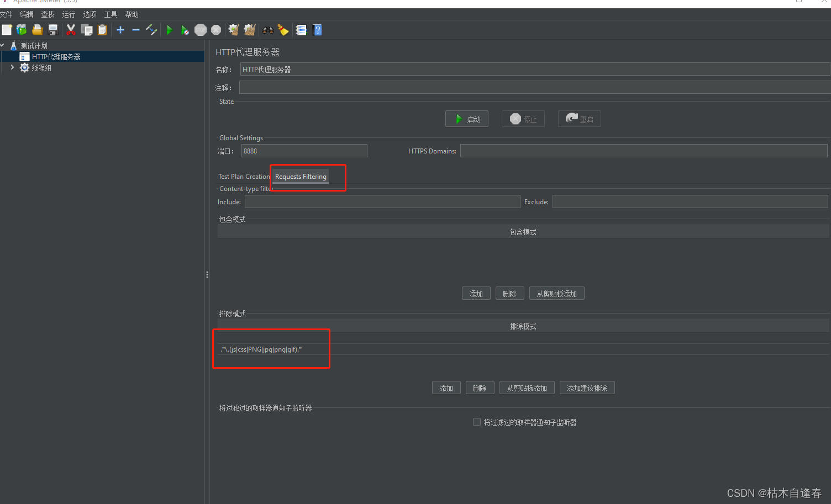Image resolution: width=831 pixels, height=504 pixels.
Task: Click the minus Collapse all icon
Action: [136, 30]
